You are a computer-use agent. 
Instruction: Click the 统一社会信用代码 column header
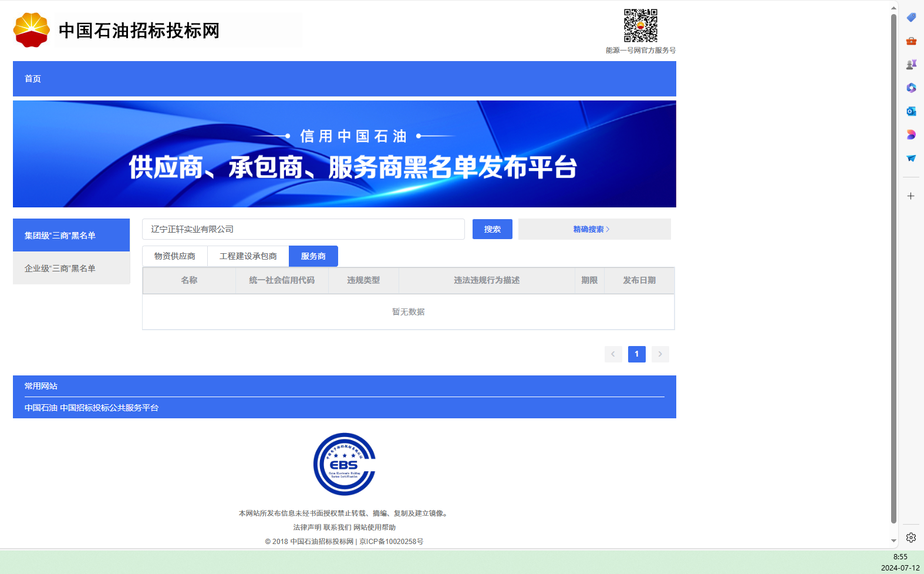tap(282, 280)
